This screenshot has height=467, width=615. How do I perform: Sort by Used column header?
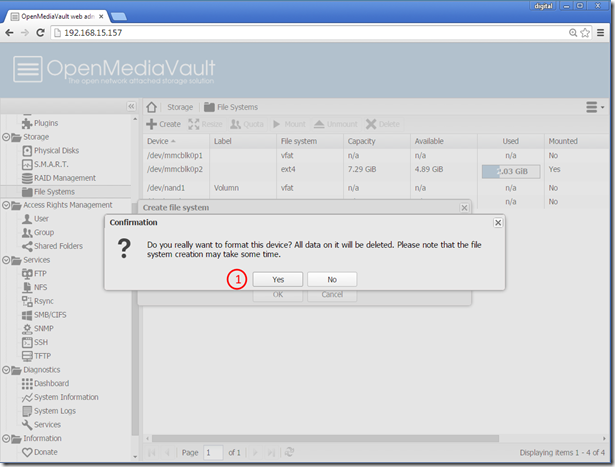[511, 141]
